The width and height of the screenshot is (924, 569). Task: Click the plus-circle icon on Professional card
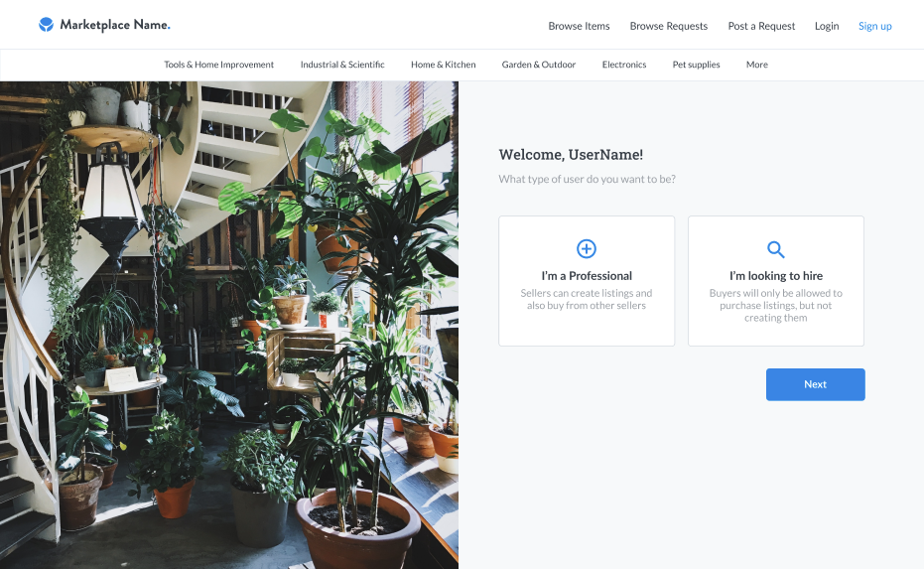coord(587,249)
